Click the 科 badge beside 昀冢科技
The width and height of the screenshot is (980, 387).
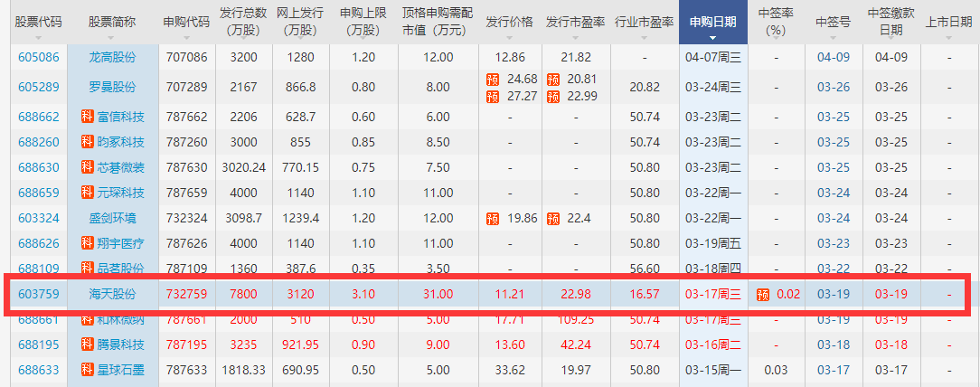[x=87, y=142]
